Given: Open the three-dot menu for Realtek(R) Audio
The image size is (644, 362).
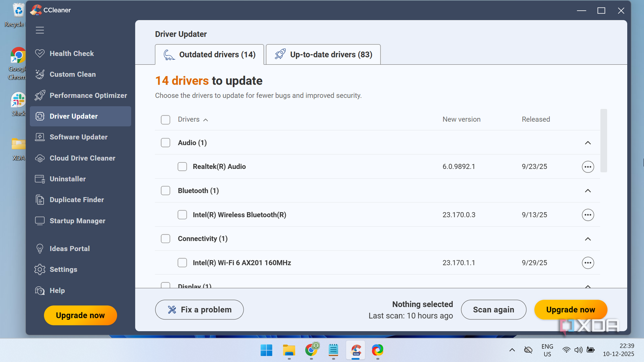Looking at the screenshot, I should coord(588,167).
